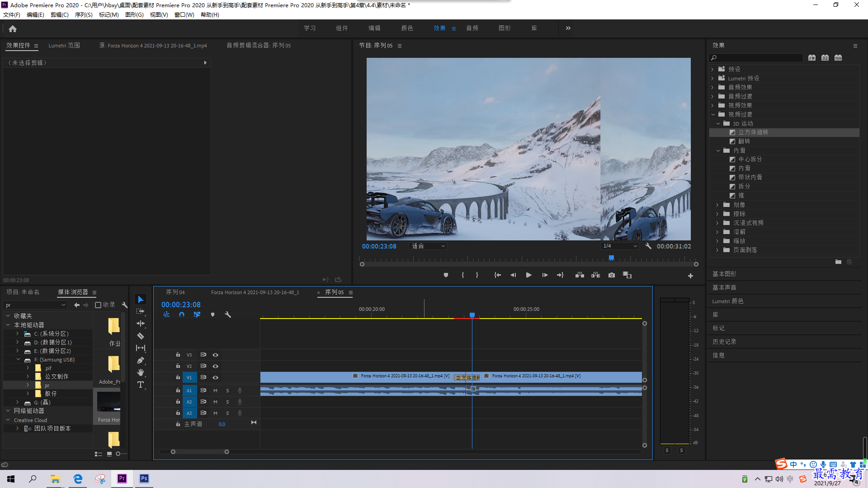Open the Button Editor plus icon
868x488 pixels.
click(690, 276)
